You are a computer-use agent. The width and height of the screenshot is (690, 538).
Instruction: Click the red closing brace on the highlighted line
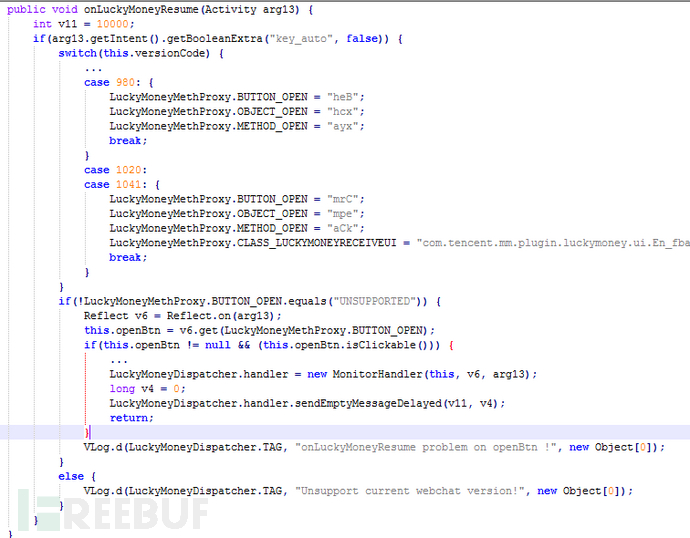pos(87,432)
